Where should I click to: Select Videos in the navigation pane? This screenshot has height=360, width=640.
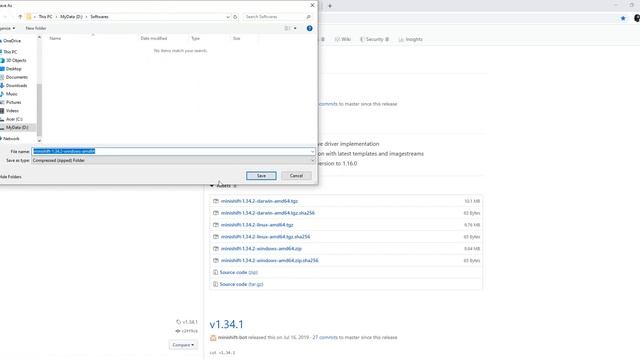pos(12,111)
